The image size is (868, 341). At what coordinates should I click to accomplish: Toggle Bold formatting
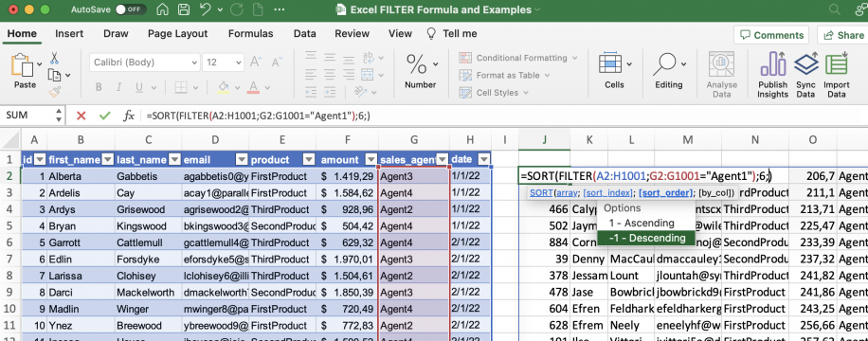[99, 87]
